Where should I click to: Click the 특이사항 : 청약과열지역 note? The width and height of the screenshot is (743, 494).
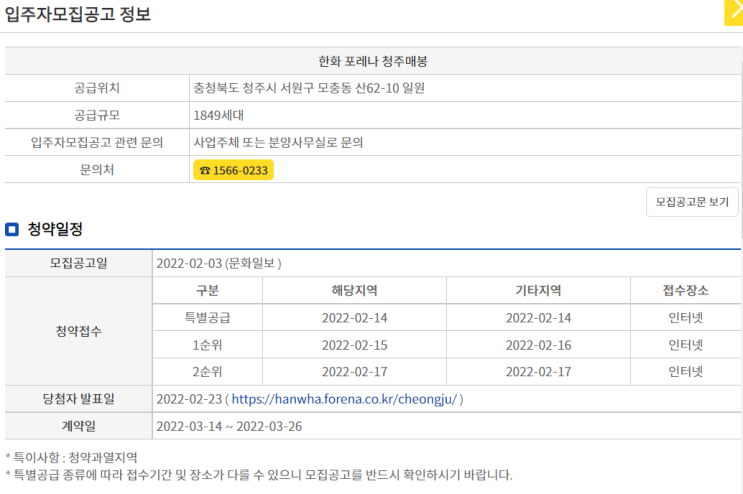tap(72, 458)
